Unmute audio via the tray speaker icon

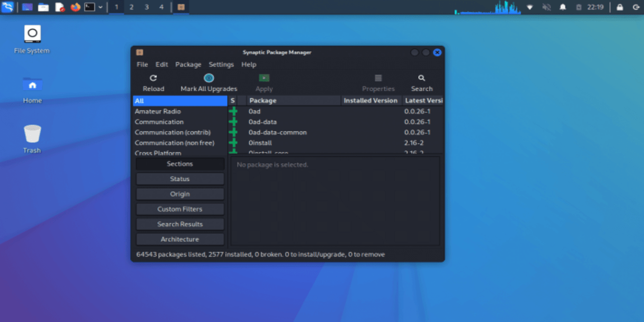[x=547, y=7]
